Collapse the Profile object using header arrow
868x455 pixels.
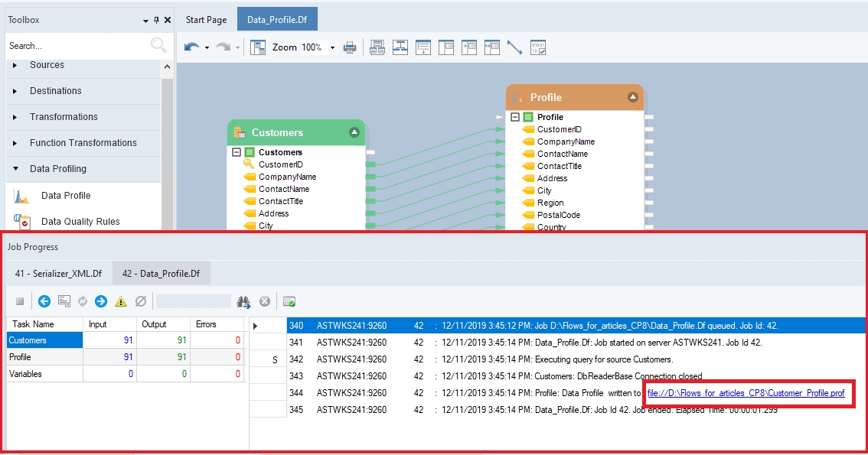pyautogui.click(x=632, y=97)
